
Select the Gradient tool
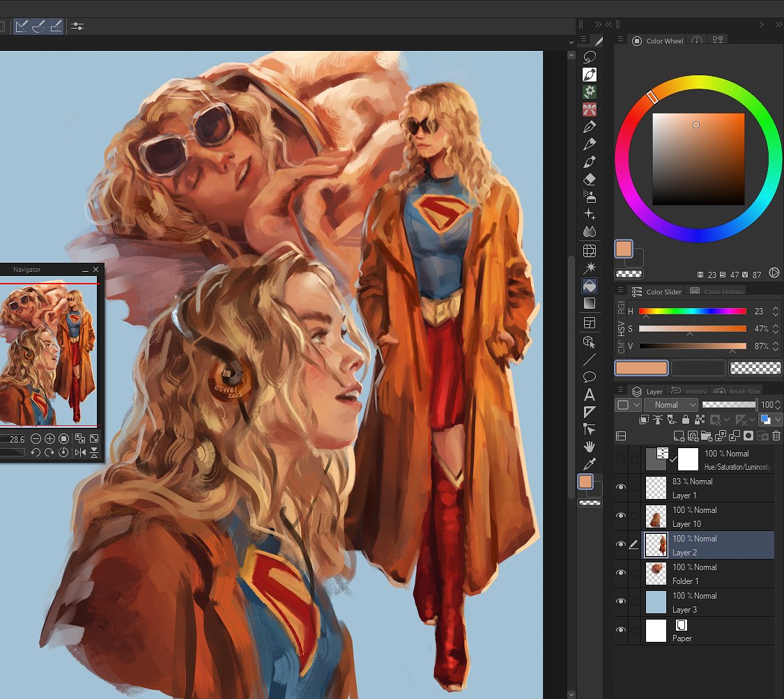coord(590,303)
